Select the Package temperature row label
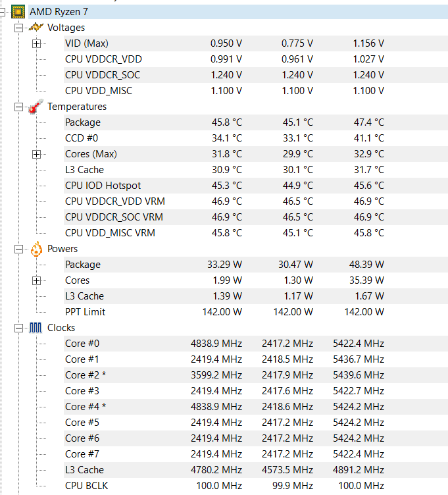448x495 pixels. (83, 122)
